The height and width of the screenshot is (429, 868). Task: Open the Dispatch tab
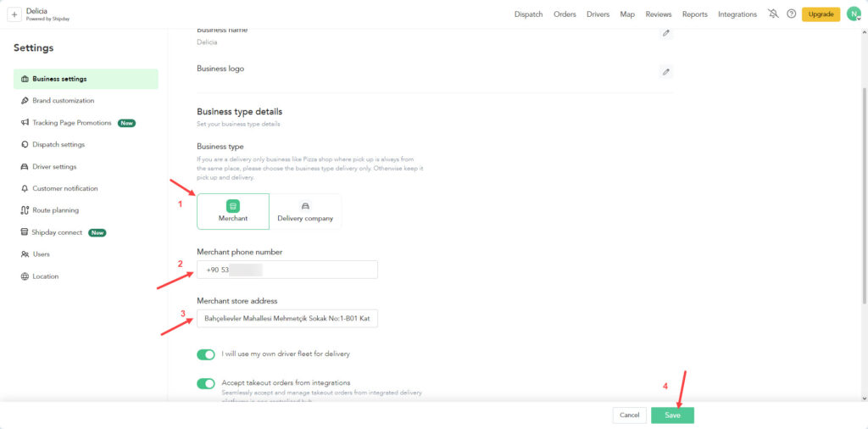pos(528,14)
